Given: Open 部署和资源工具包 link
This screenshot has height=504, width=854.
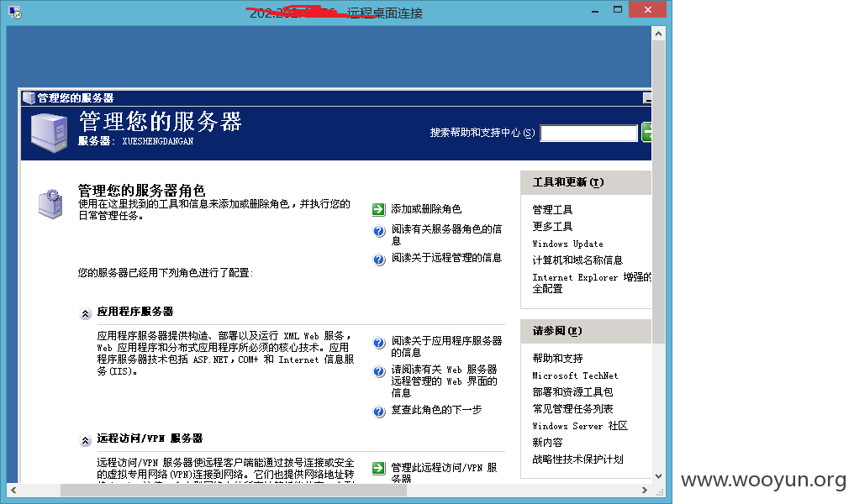Looking at the screenshot, I should (x=572, y=392).
